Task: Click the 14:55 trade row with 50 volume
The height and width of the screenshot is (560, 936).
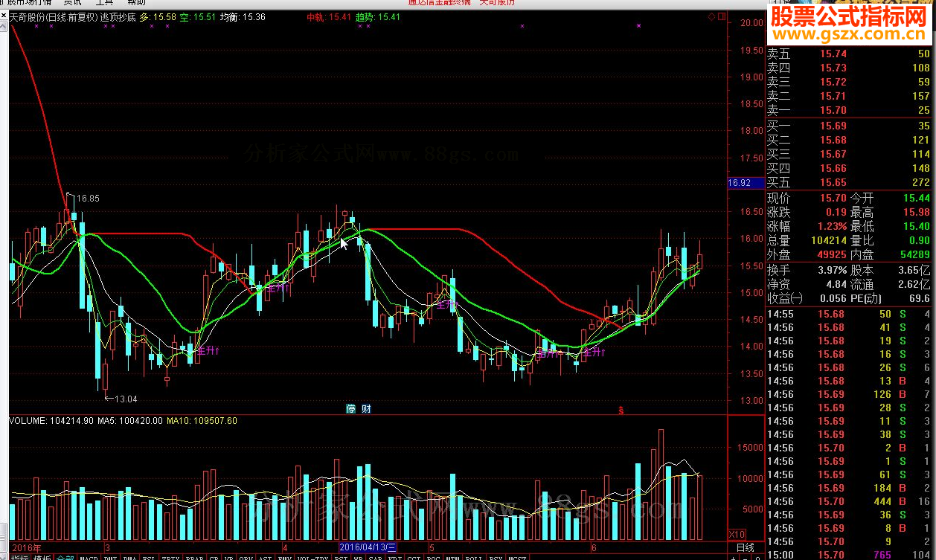Action: (849, 314)
